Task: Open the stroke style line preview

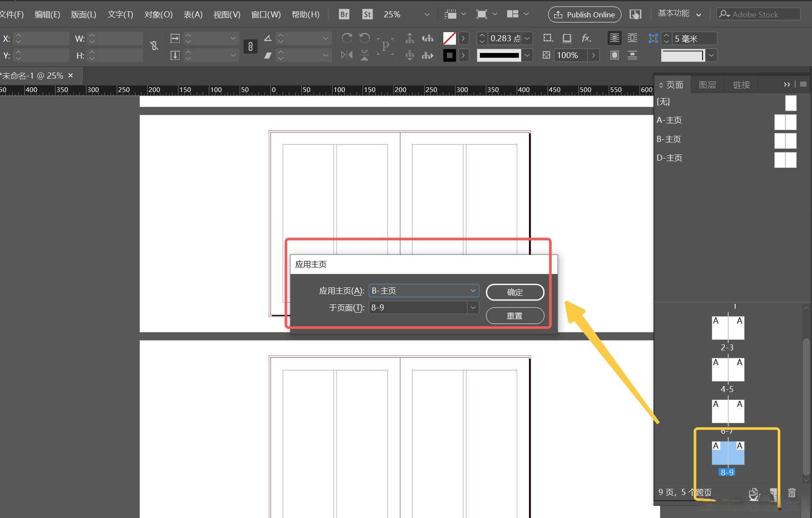Action: (499, 55)
